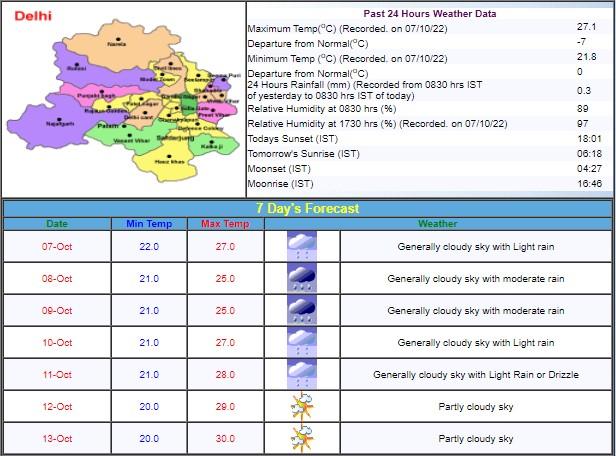The image size is (616, 456).
Task: Click the 09-Oct moderate rain cloud icon
Action: click(302, 311)
